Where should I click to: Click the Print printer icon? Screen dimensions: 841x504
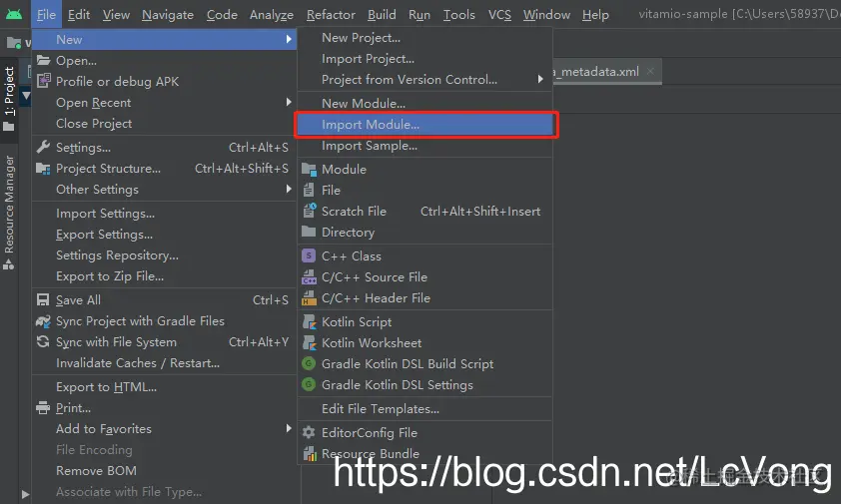tap(43, 408)
